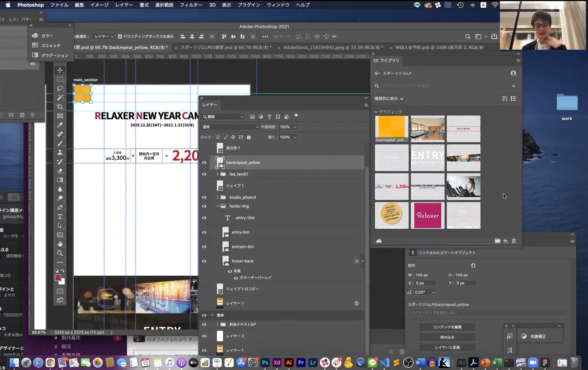Select the Eyedropper tool
Image resolution: width=588 pixels, height=370 pixels.
pyautogui.click(x=60, y=125)
